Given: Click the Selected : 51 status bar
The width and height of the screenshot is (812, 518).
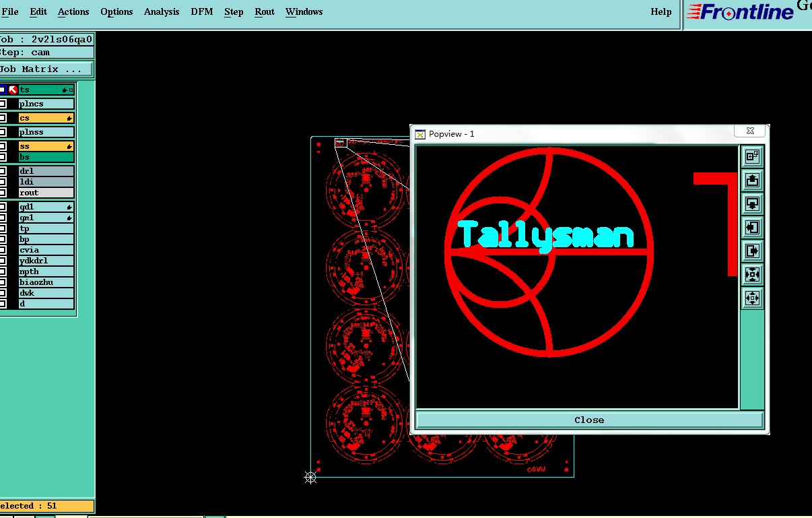Looking at the screenshot, I should (x=46, y=506).
